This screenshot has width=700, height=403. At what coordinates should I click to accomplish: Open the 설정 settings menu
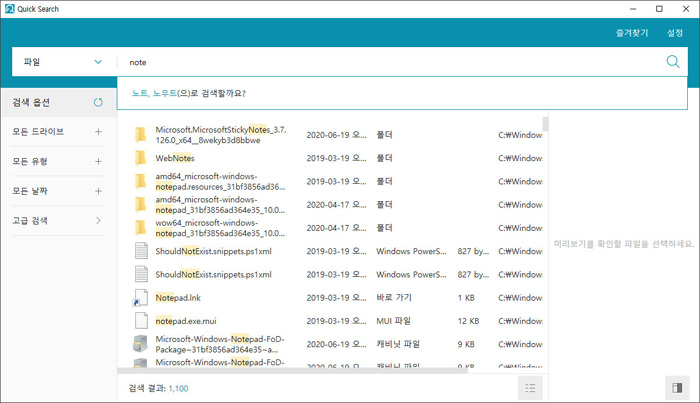point(675,33)
